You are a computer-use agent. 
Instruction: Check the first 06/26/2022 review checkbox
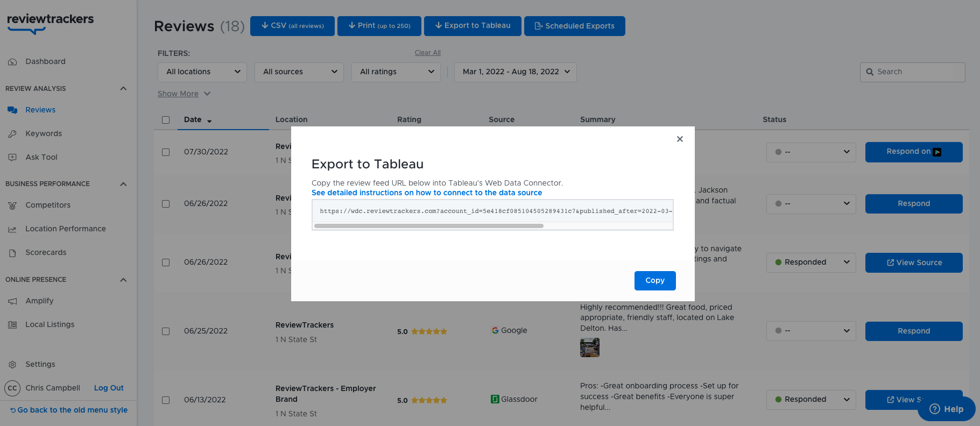tap(166, 204)
